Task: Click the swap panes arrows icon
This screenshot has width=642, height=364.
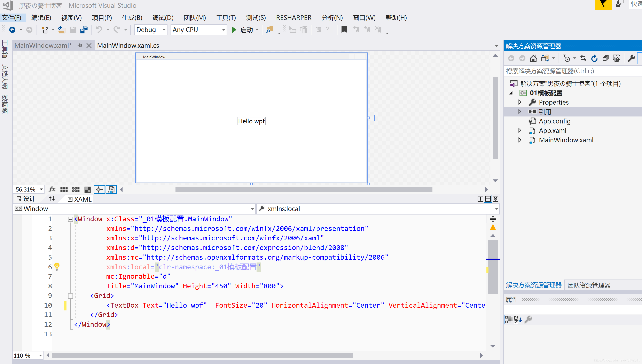Action: 52,199
